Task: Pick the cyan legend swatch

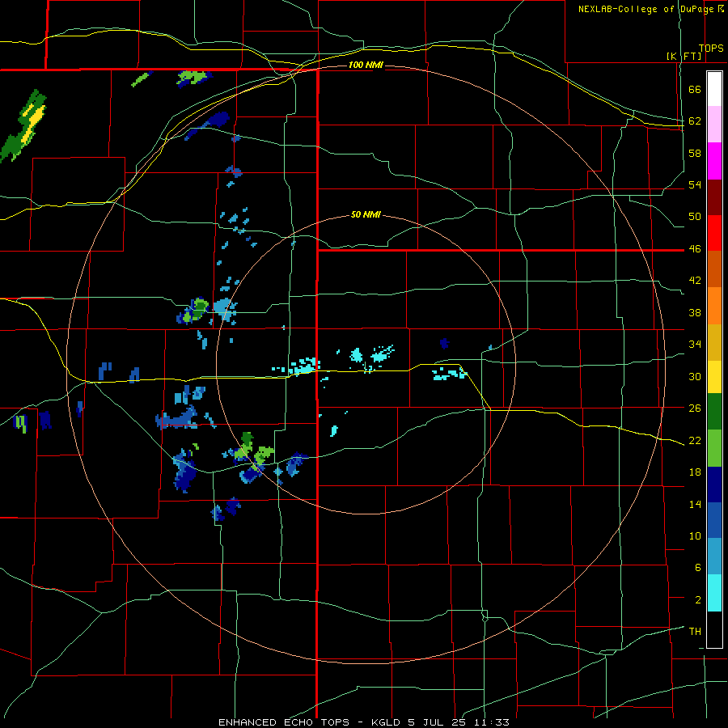Action: coord(714,593)
